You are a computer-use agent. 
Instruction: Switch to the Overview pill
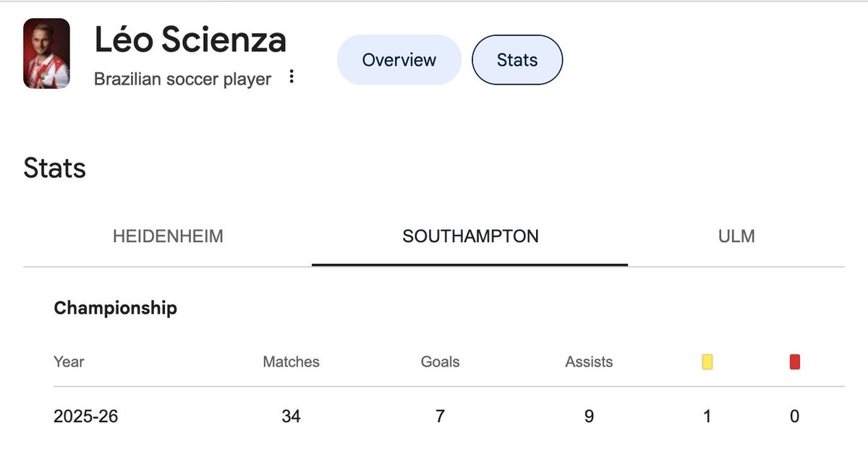399,59
